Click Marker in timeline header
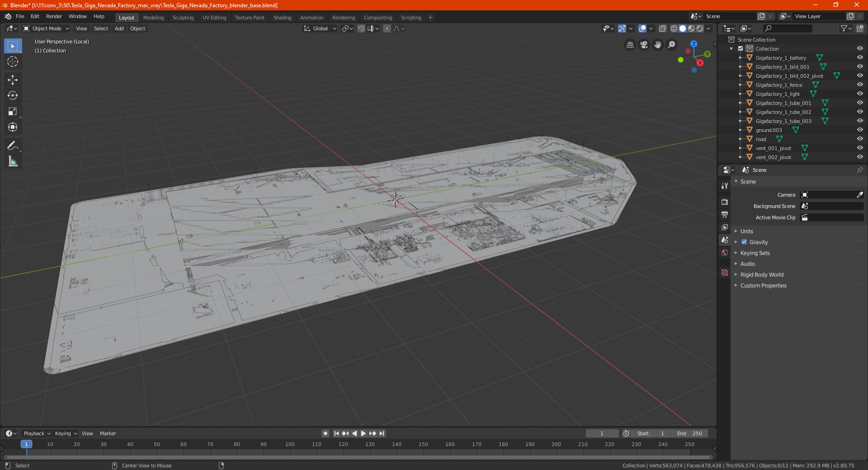 coord(108,433)
